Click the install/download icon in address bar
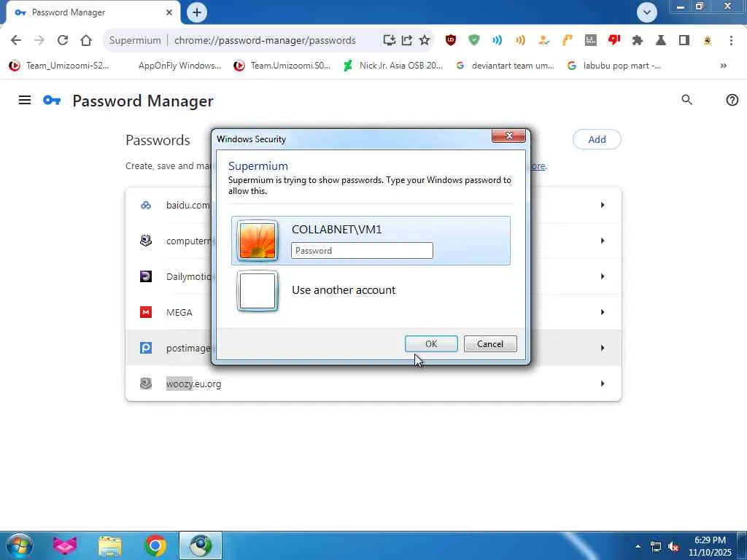This screenshot has height=560, width=747. (390, 41)
